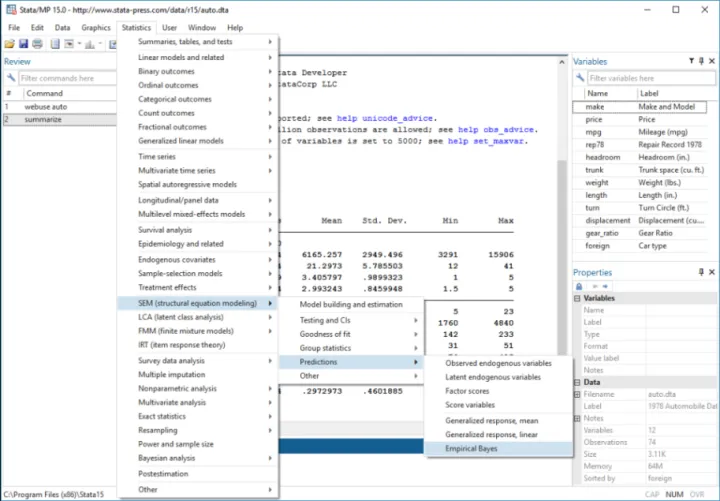
Task: Click the Open file toolbar icon
Action: (11, 44)
